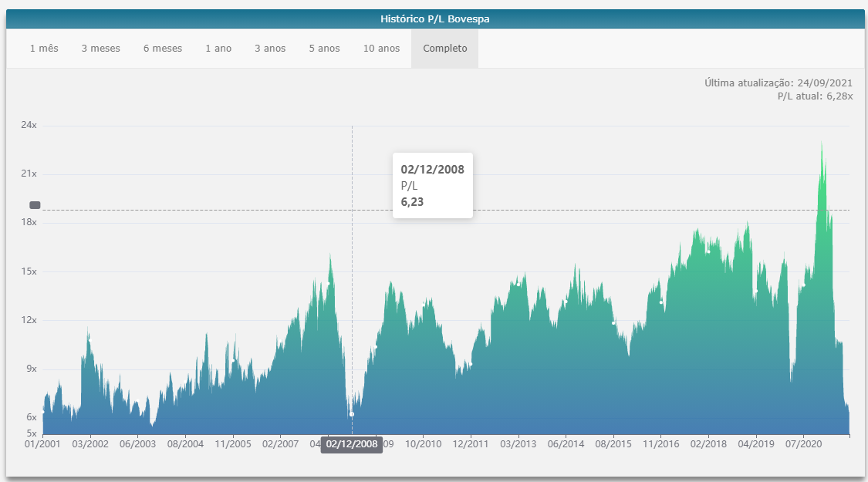This screenshot has width=868, height=482.
Task: Click the active Completo tab
Action: [x=444, y=49]
